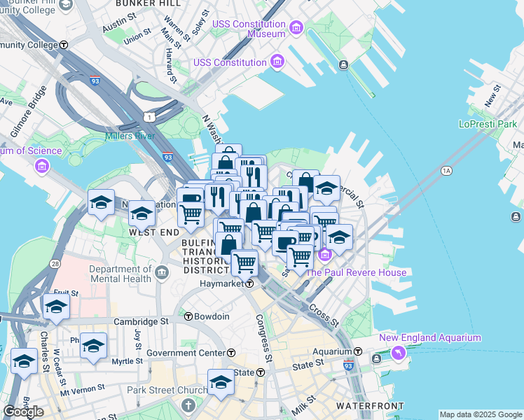This screenshot has height=420, width=524.
Task: Click the coffee cup pin near Paul Revere House
Action: (x=284, y=245)
